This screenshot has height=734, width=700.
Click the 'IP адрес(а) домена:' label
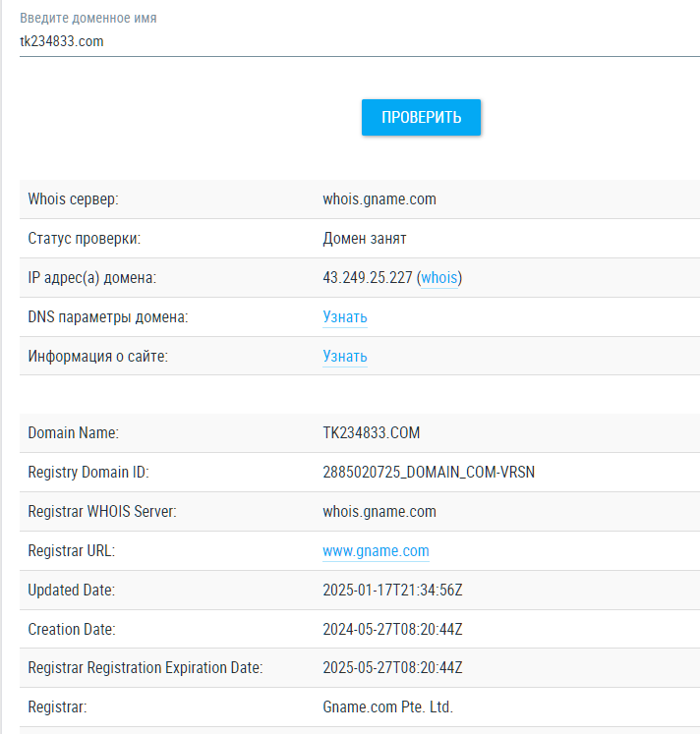point(92,278)
